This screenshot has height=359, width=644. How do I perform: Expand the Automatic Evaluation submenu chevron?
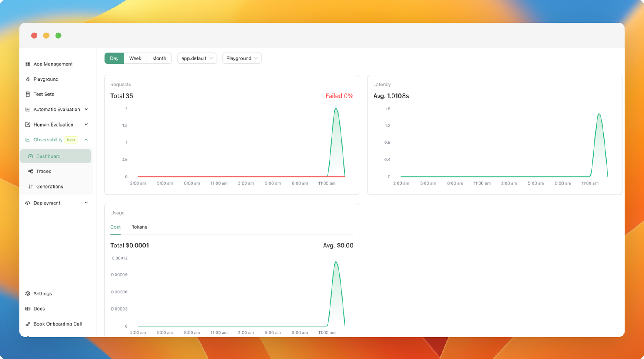tap(86, 109)
